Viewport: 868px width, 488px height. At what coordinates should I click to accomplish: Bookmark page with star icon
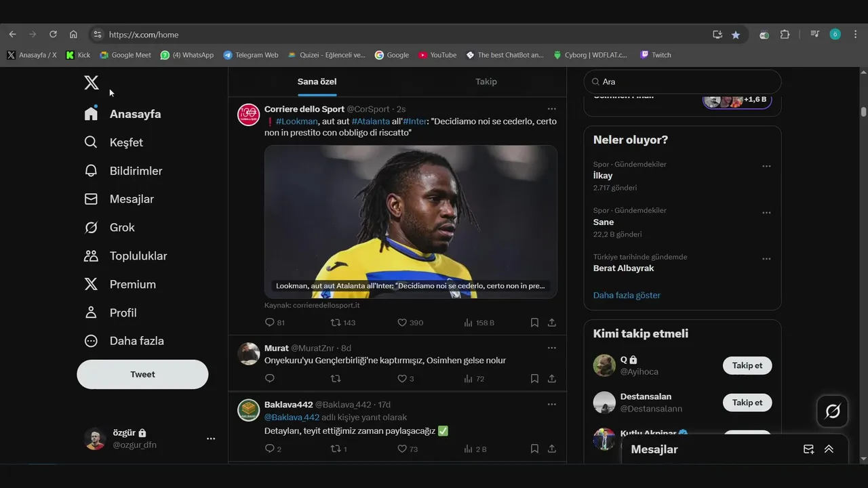click(x=736, y=35)
